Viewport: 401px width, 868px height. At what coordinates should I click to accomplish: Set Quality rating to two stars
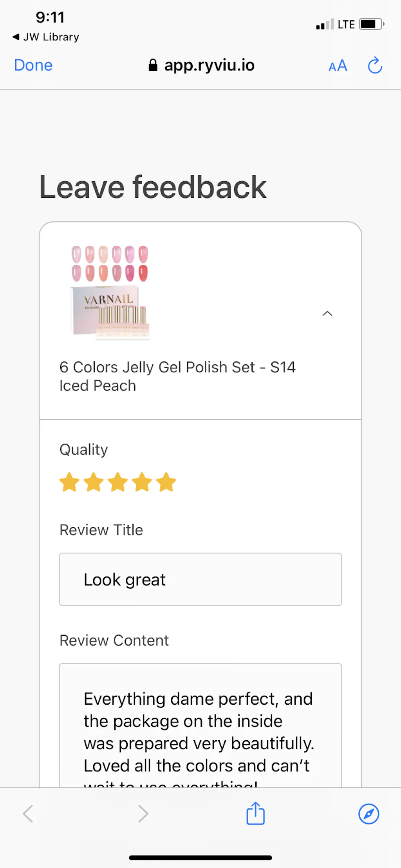[x=94, y=482]
